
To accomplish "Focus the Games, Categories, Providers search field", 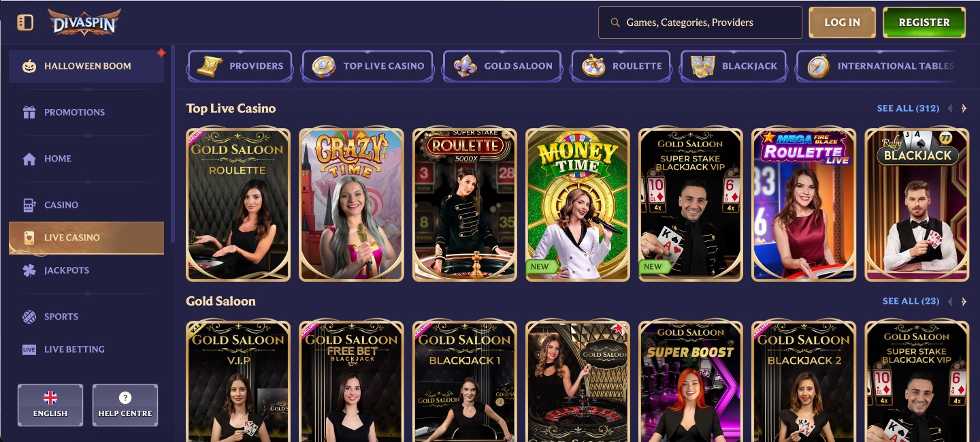I will pyautogui.click(x=700, y=22).
